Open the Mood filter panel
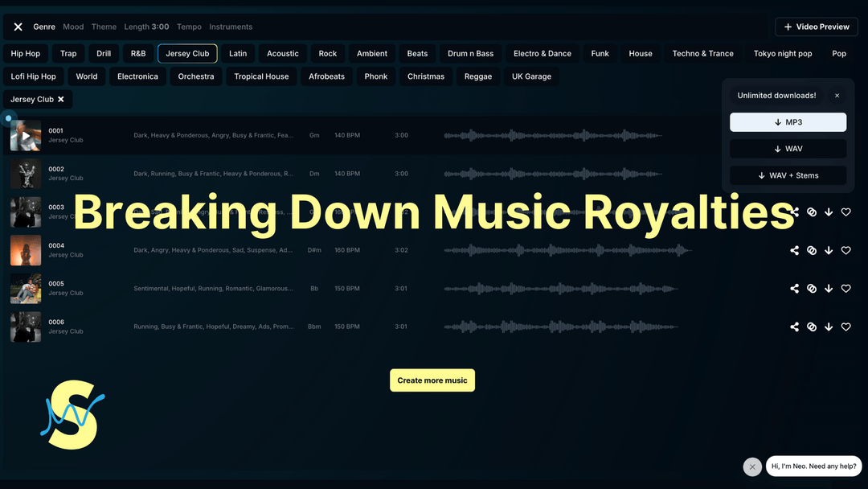This screenshot has height=489, width=868. tap(73, 26)
